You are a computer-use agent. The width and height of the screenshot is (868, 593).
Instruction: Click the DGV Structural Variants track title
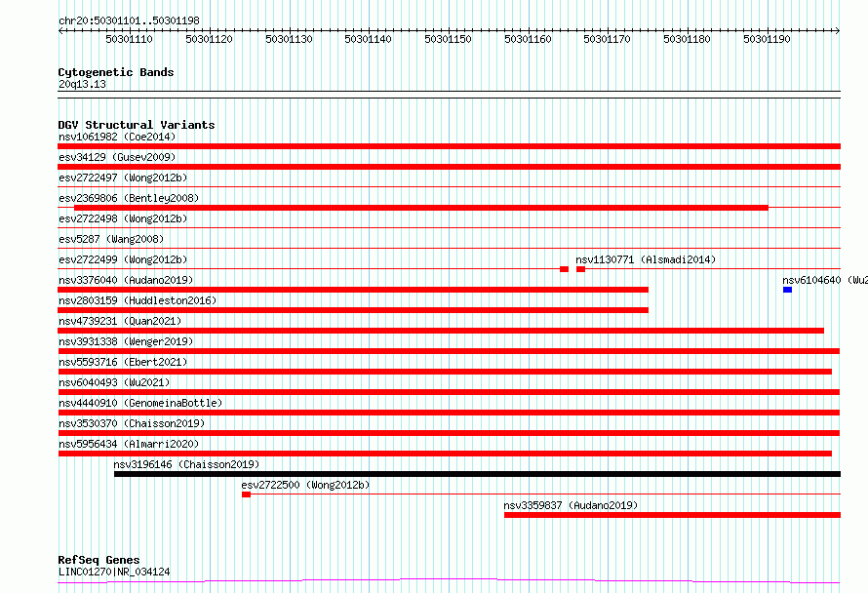point(137,125)
